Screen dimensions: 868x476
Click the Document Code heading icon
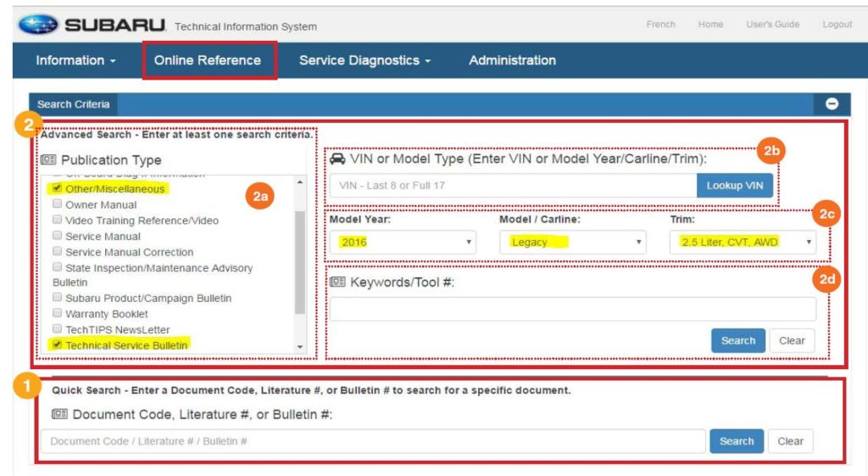click(x=59, y=414)
